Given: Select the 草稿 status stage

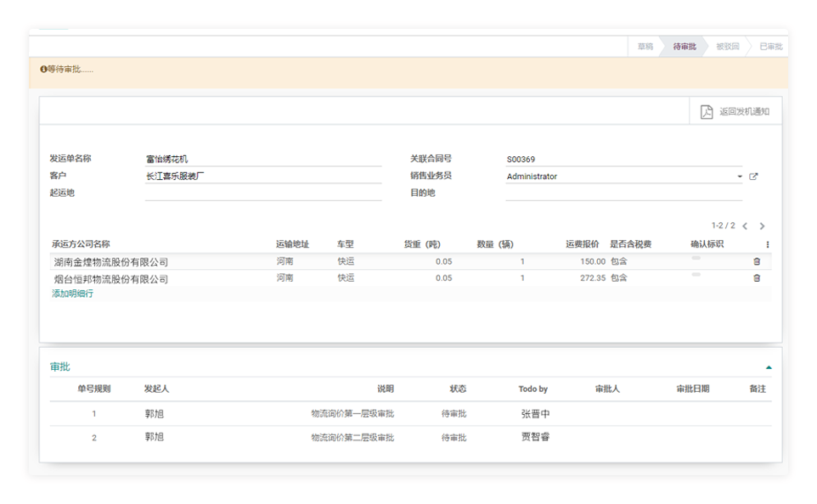Looking at the screenshot, I should (x=645, y=47).
